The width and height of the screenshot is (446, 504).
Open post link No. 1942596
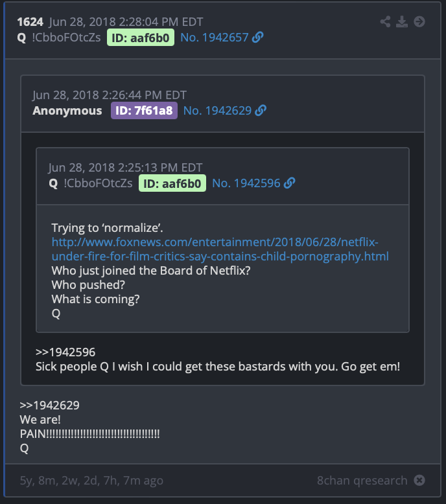pyautogui.click(x=246, y=183)
